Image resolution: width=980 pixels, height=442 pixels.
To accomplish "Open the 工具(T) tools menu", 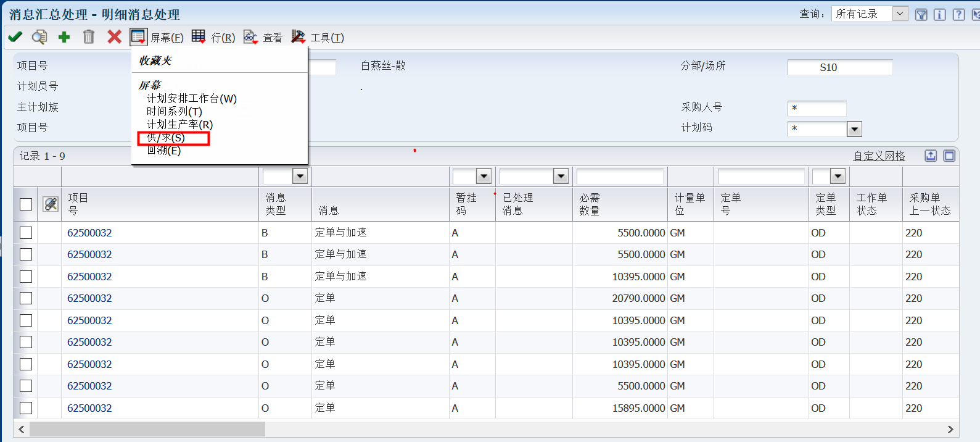I will click(x=318, y=38).
